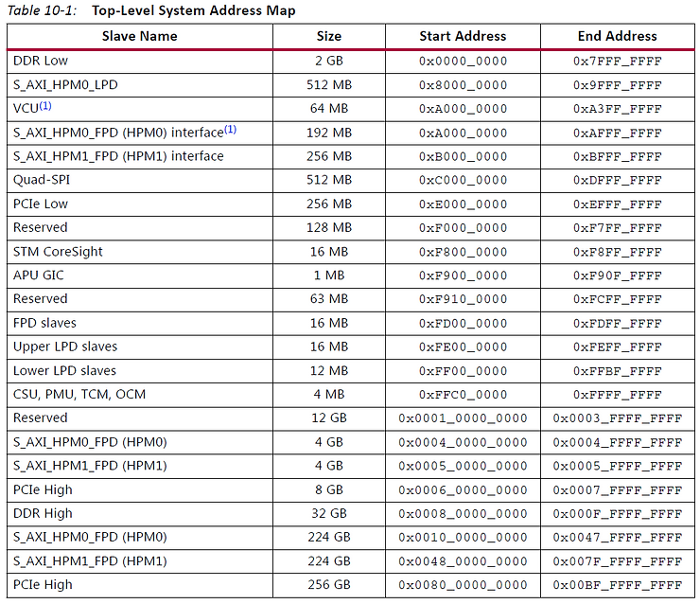The width and height of the screenshot is (700, 604).
Task: Select end address '0x0007_FFFF_FFFF'
Action: click(x=618, y=490)
